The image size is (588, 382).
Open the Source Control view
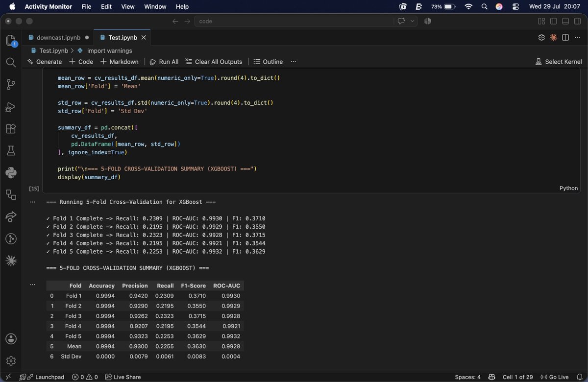(x=11, y=84)
